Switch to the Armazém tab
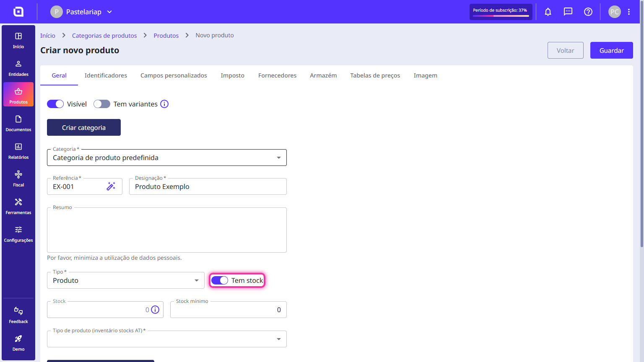The width and height of the screenshot is (644, 362). (x=323, y=75)
